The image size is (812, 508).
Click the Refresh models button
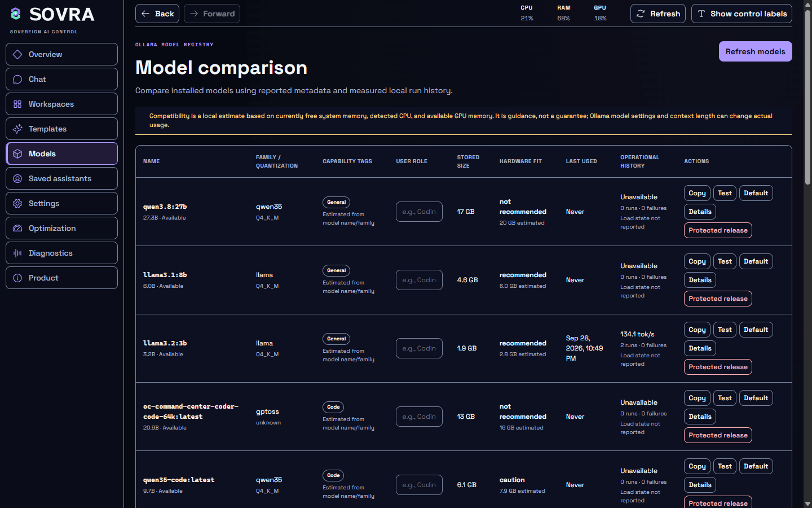756,51
